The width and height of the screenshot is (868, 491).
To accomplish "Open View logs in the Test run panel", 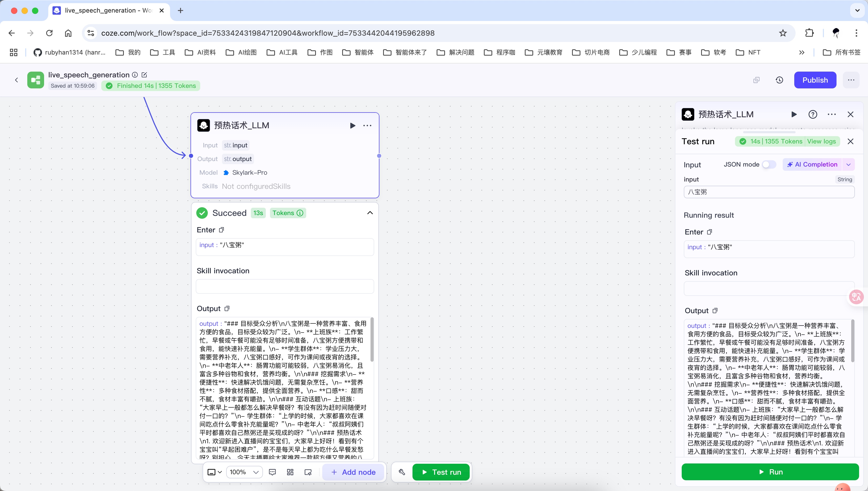I will (822, 141).
